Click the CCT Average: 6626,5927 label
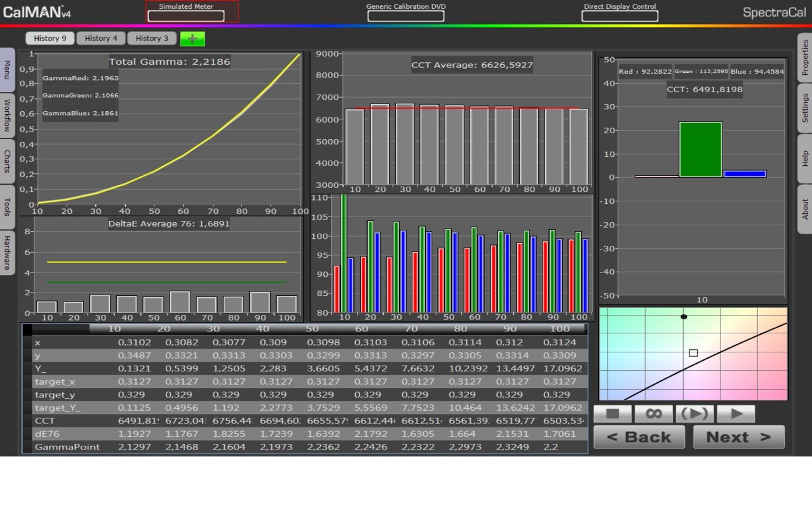The height and width of the screenshot is (520, 812). [x=472, y=65]
